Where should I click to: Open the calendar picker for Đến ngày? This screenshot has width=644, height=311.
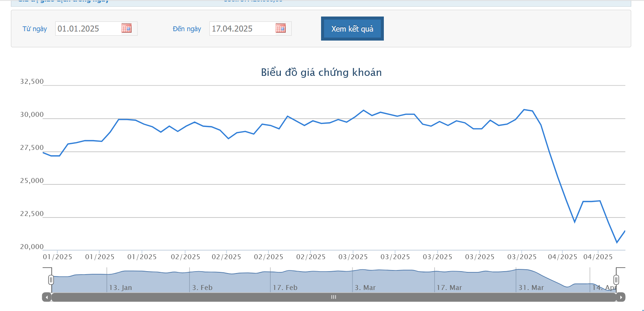[x=280, y=28]
